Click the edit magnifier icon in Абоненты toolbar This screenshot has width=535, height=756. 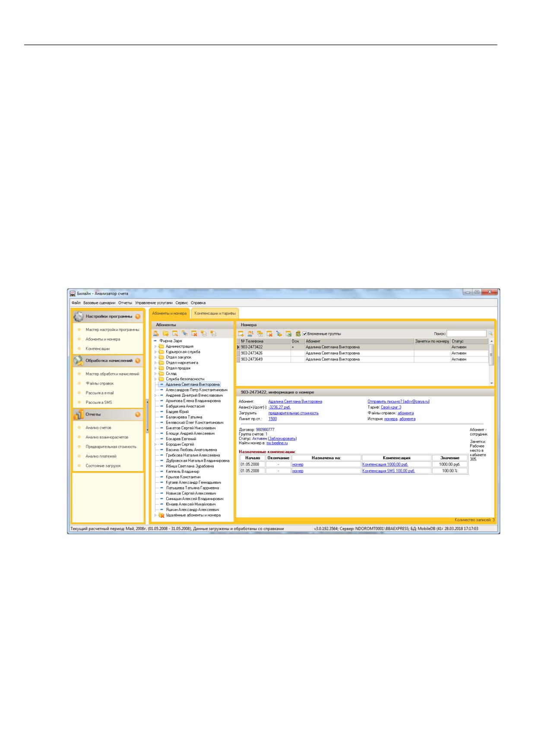(175, 334)
